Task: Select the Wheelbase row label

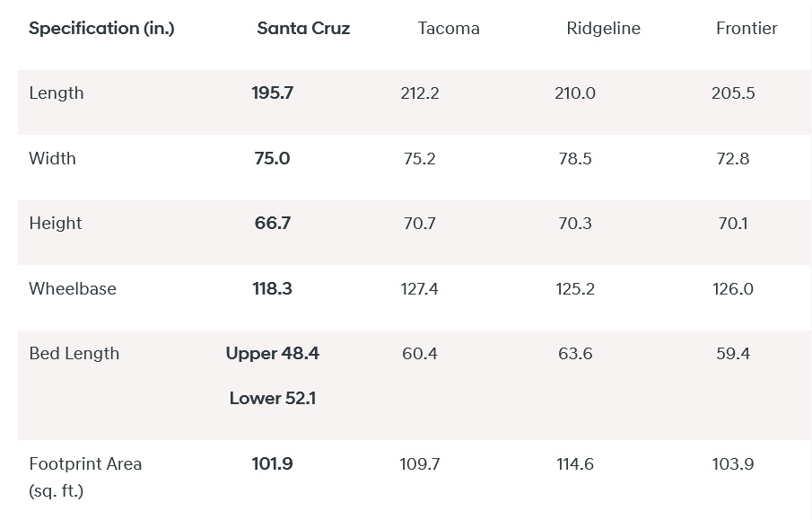Action: pyautogui.click(x=72, y=289)
